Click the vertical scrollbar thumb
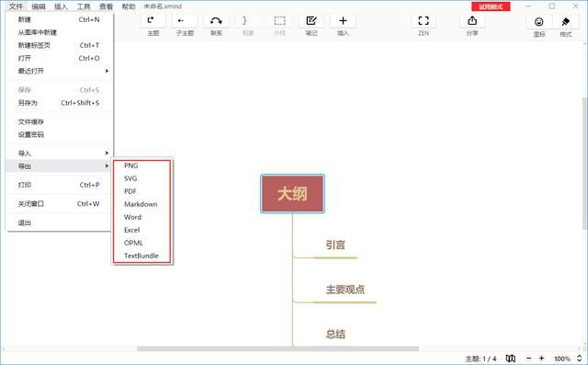This screenshot has height=365, width=588. [585, 163]
